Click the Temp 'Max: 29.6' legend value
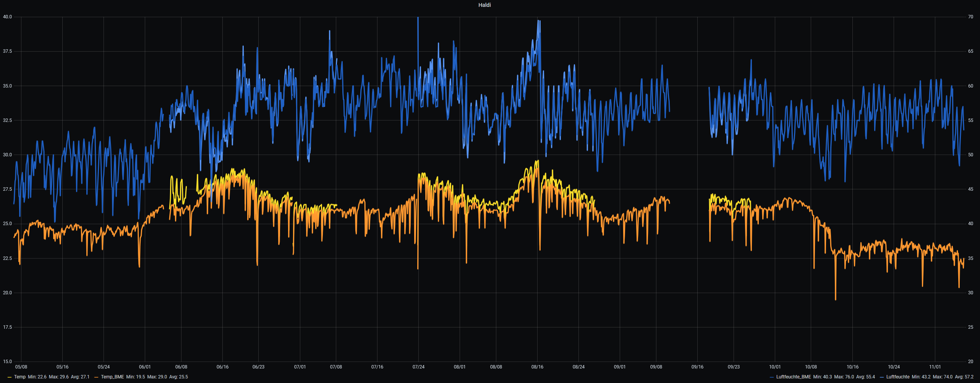This screenshot has width=980, height=383. [59, 377]
